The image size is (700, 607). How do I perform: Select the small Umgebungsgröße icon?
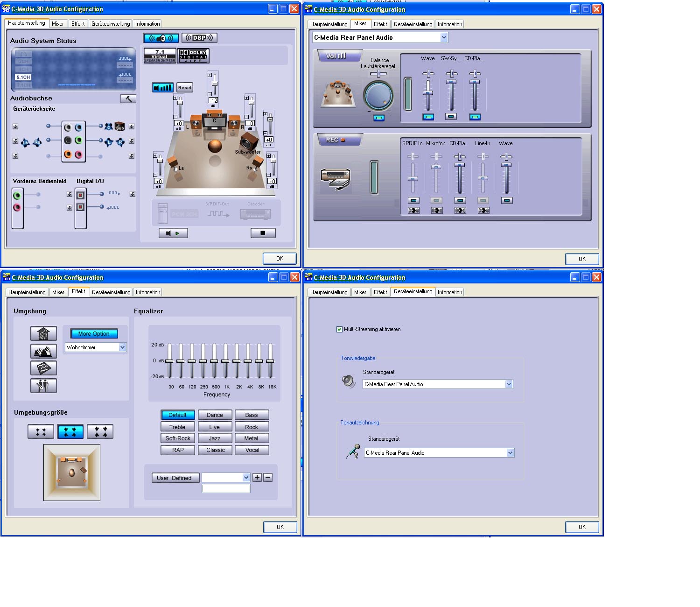coord(41,431)
